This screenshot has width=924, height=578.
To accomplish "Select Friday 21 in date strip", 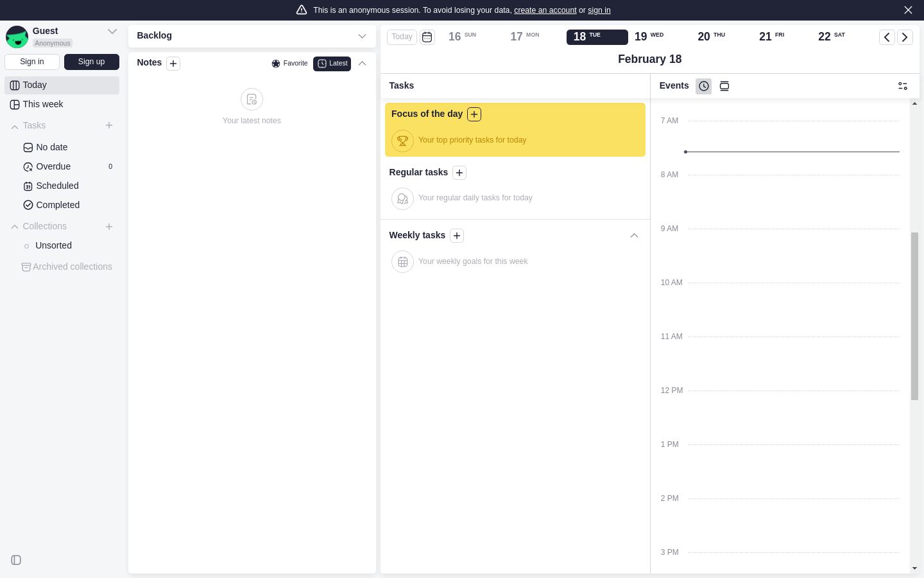I will 772,37.
